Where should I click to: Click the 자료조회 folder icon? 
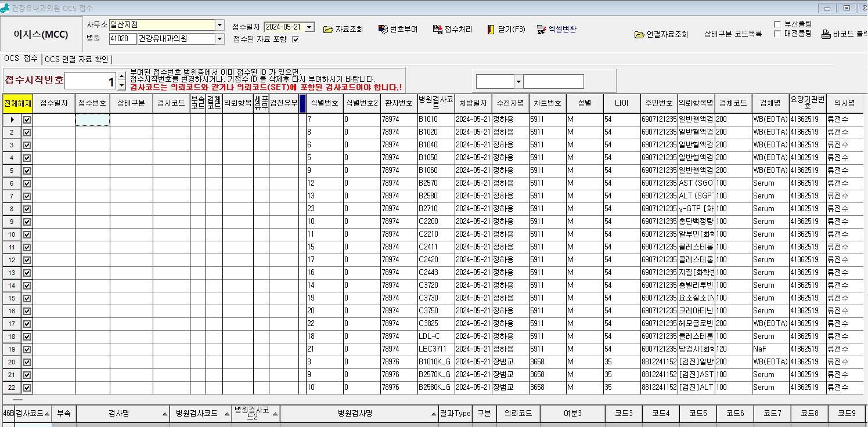(x=328, y=30)
